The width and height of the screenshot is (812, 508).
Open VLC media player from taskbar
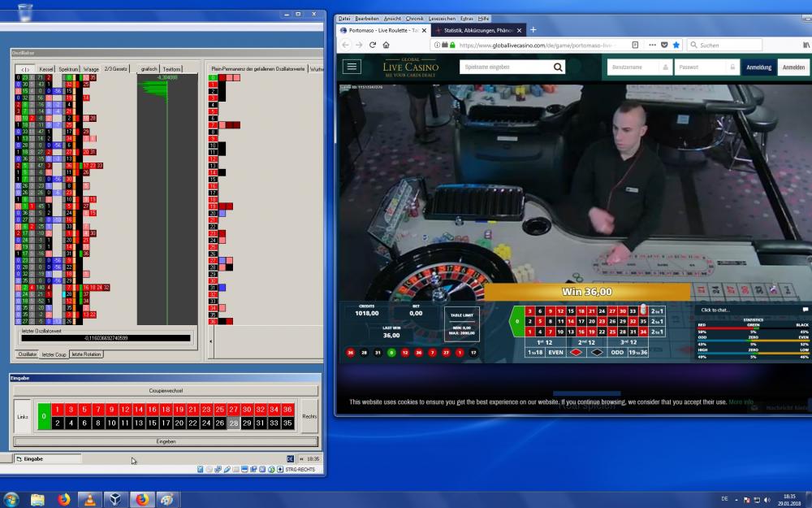89,500
